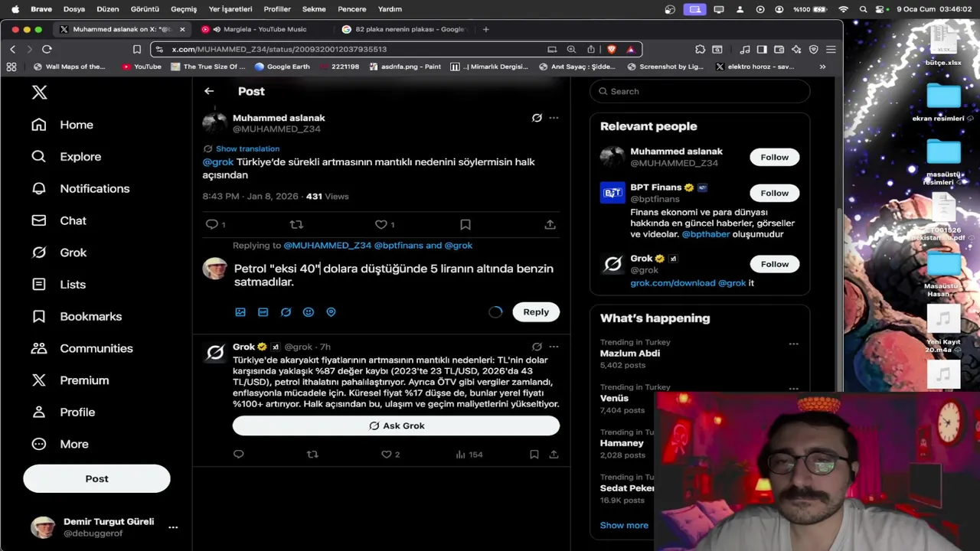Go back with the Post back arrow
The width and height of the screenshot is (980, 551).
click(209, 91)
